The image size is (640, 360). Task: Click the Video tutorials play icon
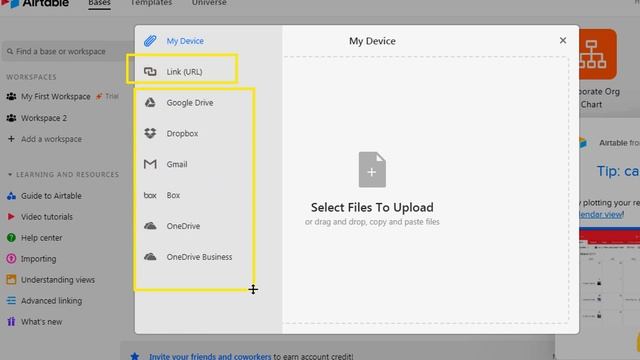pos(11,216)
